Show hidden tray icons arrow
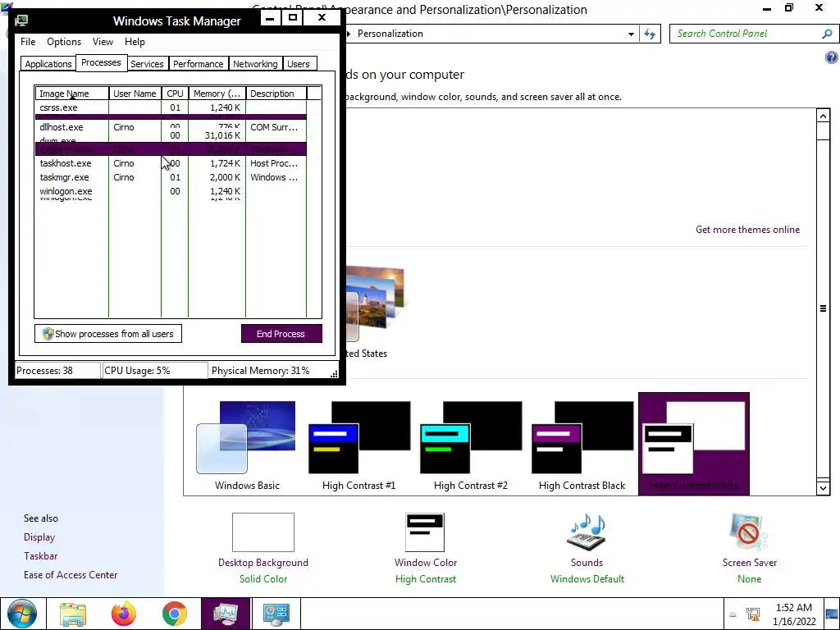Image resolution: width=840 pixels, height=630 pixels. tap(733, 614)
